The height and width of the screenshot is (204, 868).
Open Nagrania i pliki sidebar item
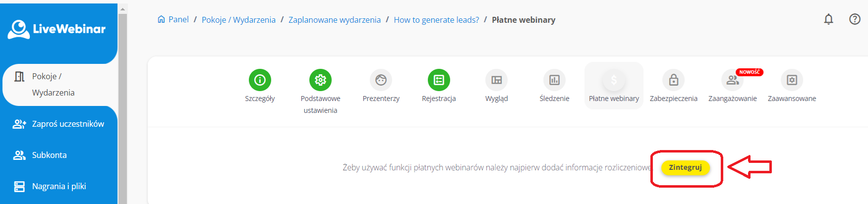(x=58, y=186)
